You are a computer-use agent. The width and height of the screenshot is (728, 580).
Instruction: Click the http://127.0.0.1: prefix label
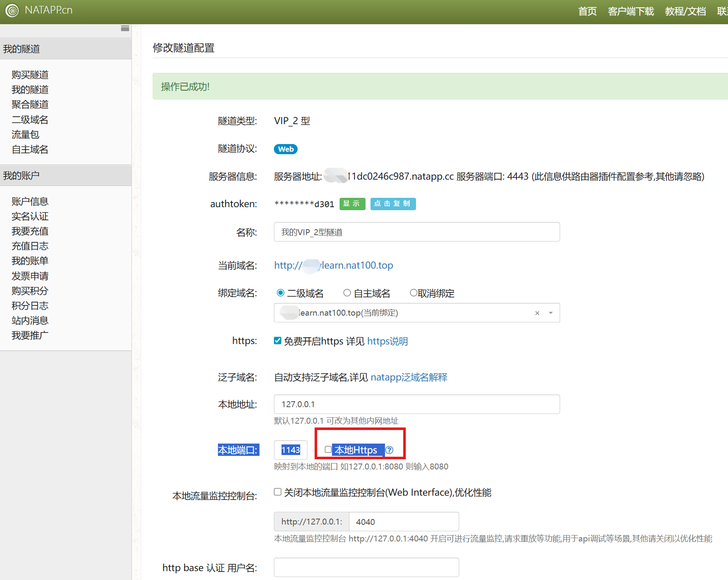(x=312, y=522)
